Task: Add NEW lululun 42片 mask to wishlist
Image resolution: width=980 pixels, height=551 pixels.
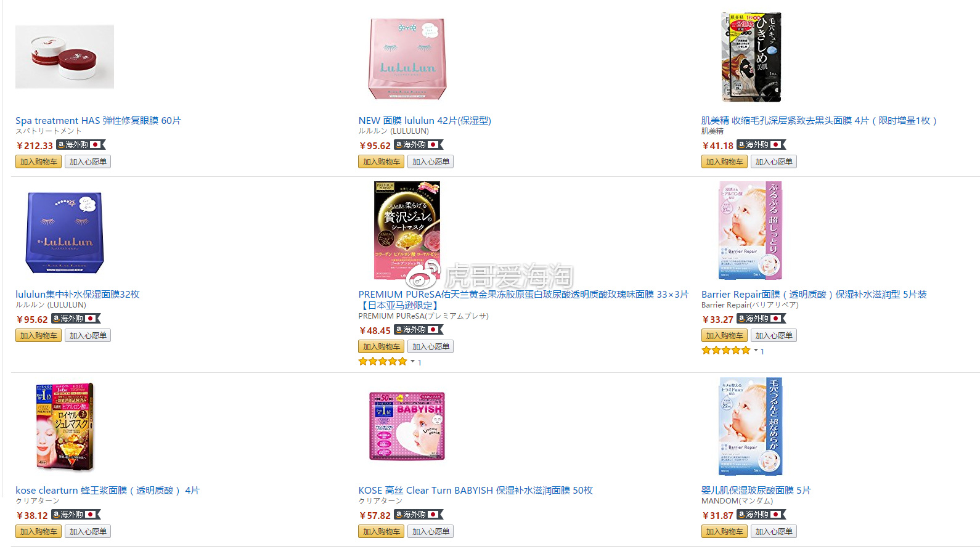Action: [430, 162]
